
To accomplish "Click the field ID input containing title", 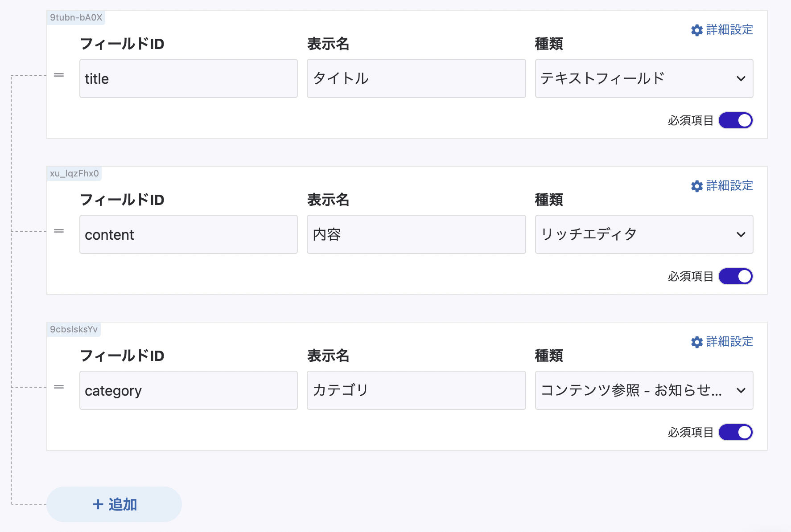I will pos(188,78).
